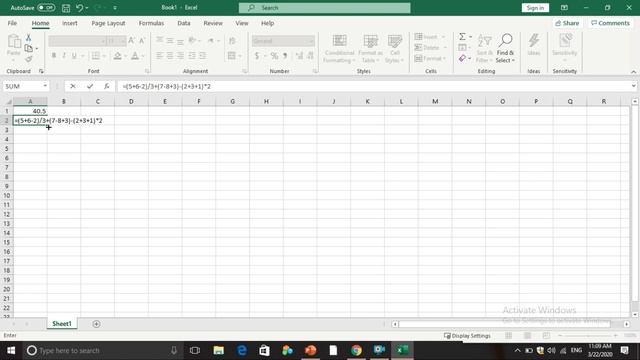This screenshot has height=360, width=640.
Task: Click the zoom slider in the status bar
Action: coord(588,336)
